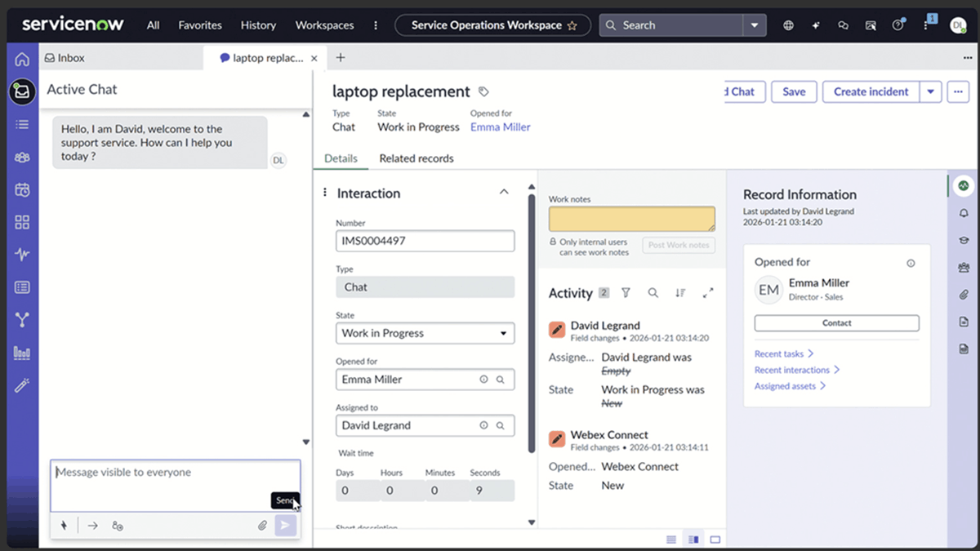980x551 pixels.
Task: Search the activity stream with the magnifier icon
Action: 653,293
